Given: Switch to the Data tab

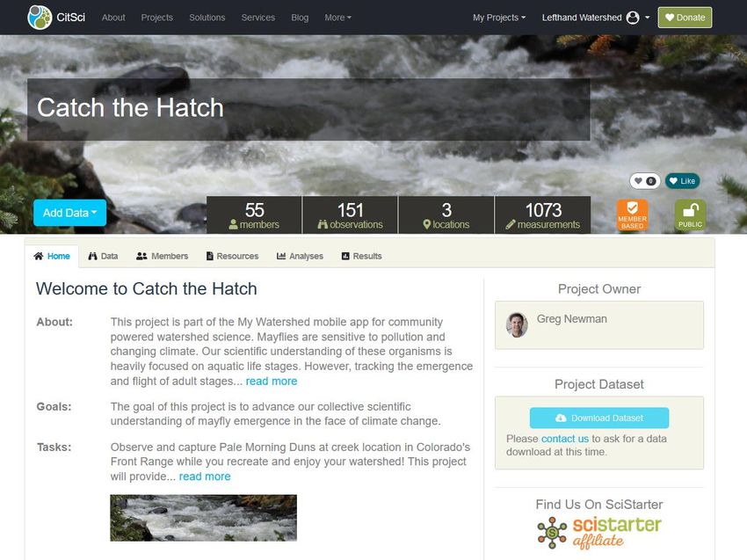Looking at the screenshot, I should (x=103, y=256).
